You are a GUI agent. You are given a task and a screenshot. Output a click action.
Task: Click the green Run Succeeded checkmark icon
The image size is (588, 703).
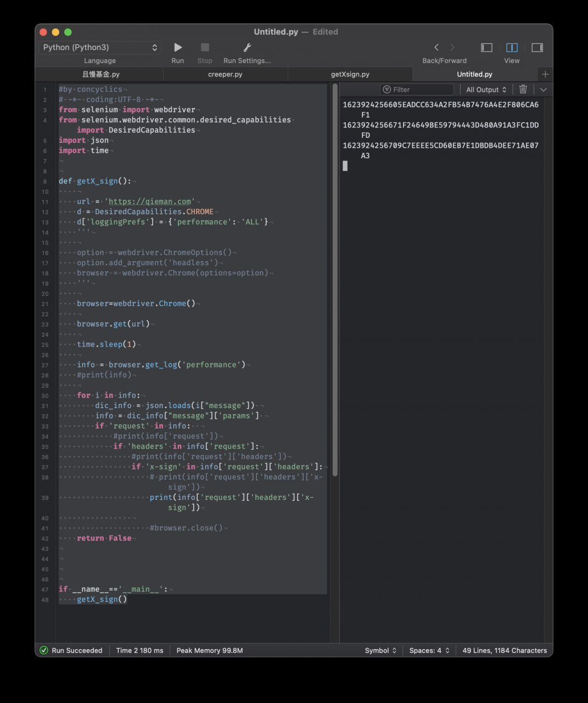pos(44,650)
